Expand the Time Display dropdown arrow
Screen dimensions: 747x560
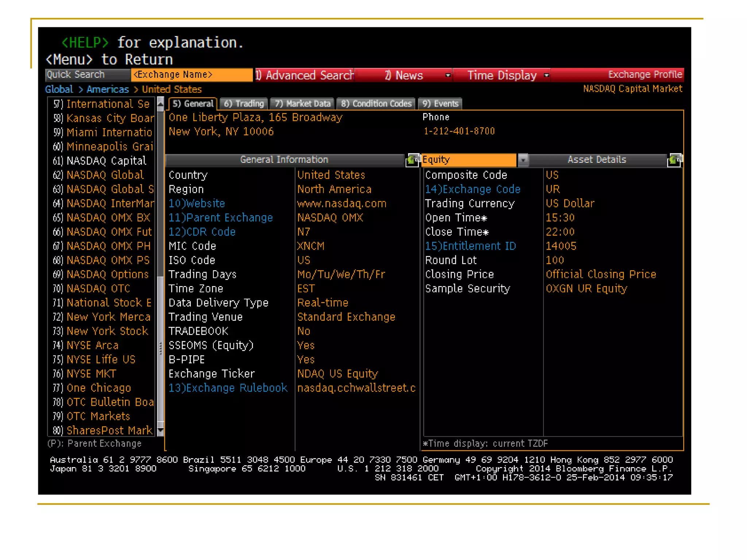pos(546,75)
